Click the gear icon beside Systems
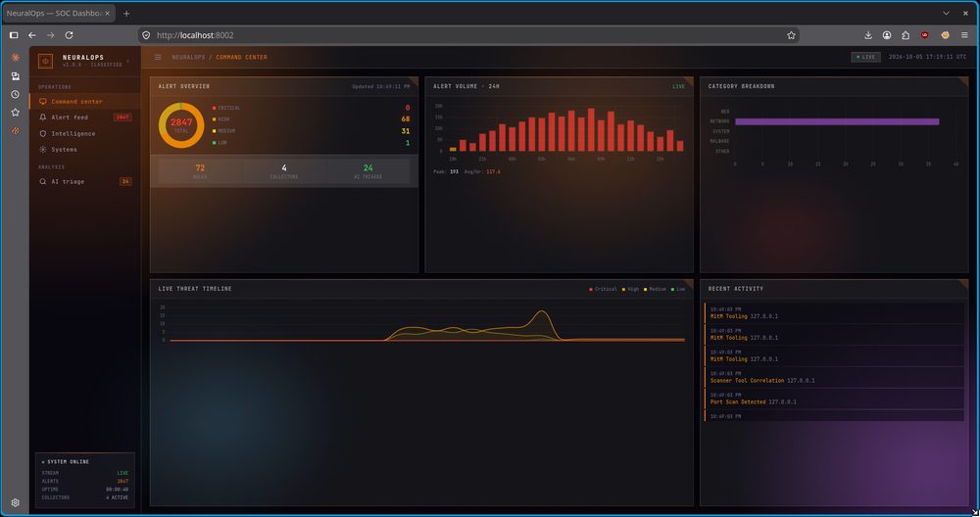 click(x=42, y=150)
